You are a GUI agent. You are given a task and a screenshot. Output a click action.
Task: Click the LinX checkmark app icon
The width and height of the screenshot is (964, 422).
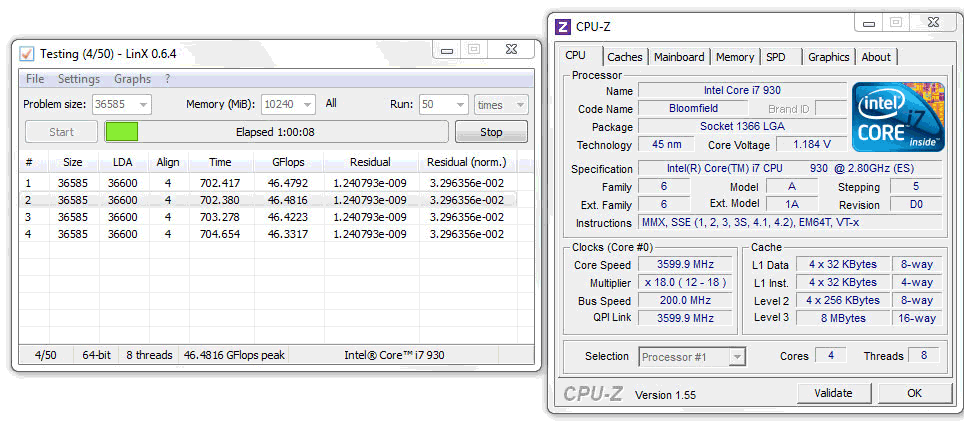click(27, 54)
